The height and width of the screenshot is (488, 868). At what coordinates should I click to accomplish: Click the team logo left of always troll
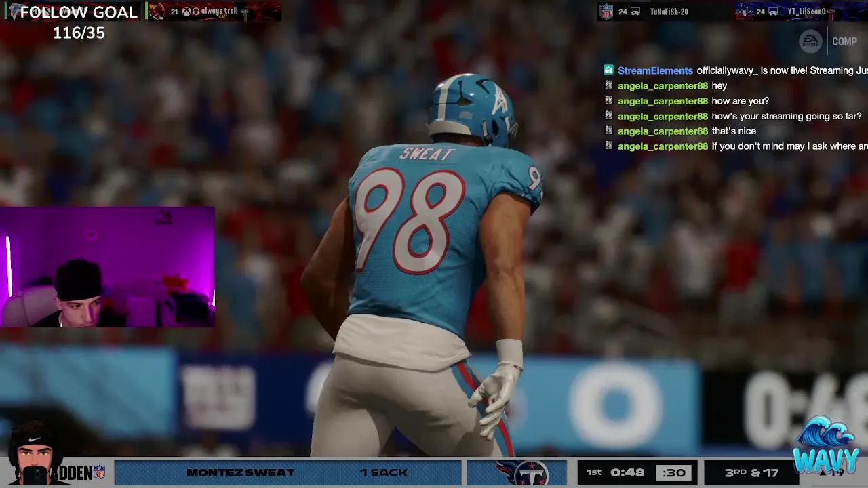tap(157, 12)
